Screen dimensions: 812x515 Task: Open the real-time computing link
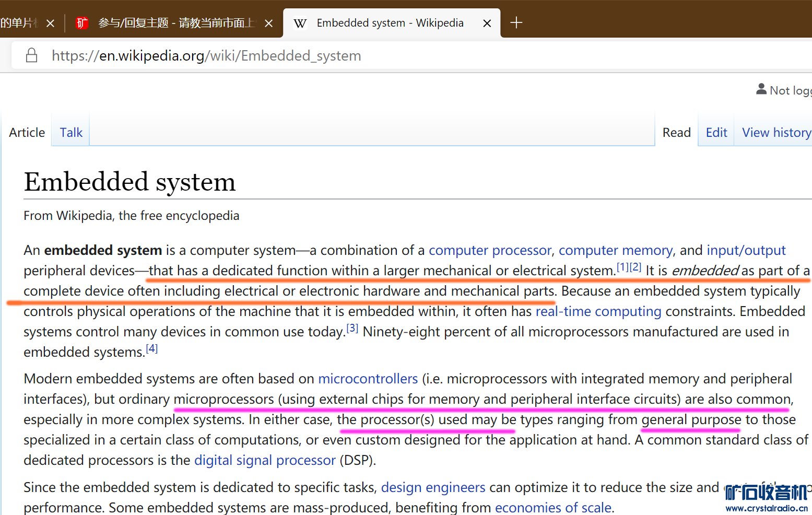click(x=598, y=312)
